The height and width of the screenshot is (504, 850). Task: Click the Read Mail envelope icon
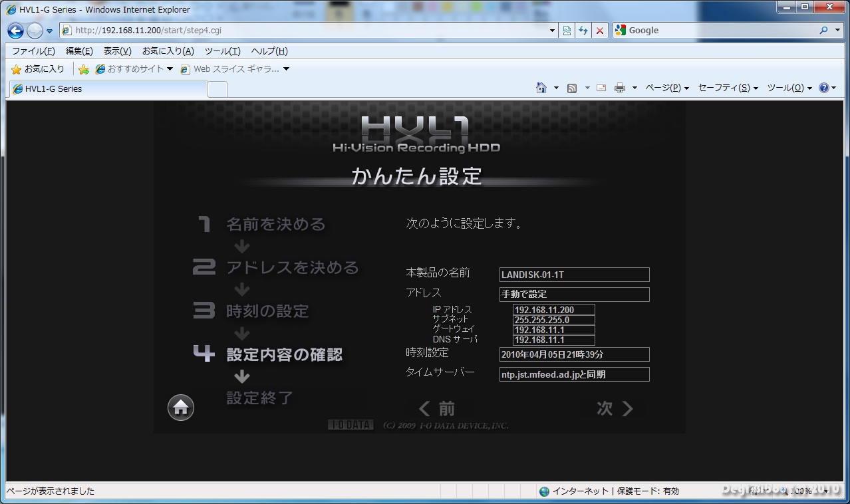pyautogui.click(x=601, y=88)
